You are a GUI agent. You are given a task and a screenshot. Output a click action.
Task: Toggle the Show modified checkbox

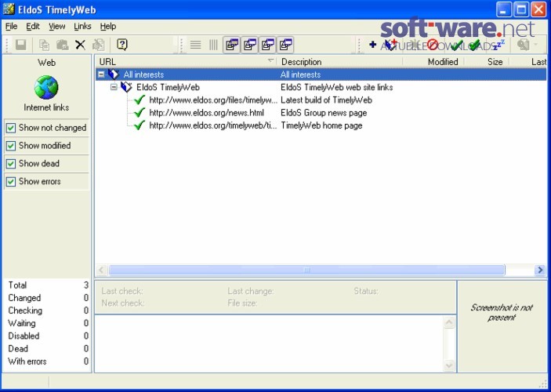11,146
